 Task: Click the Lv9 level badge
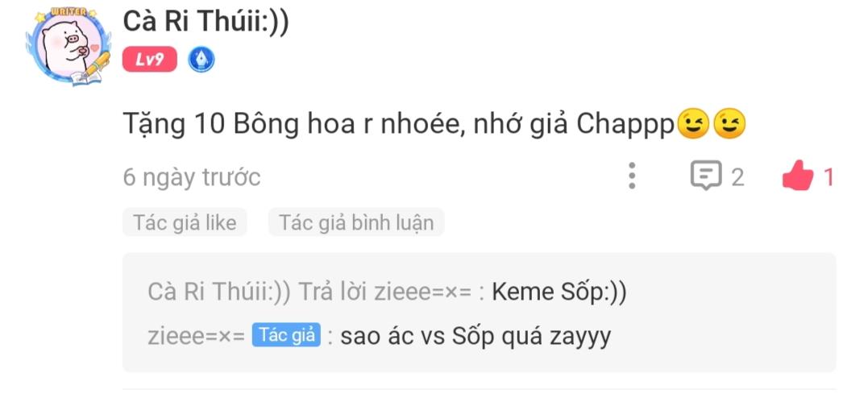(150, 60)
